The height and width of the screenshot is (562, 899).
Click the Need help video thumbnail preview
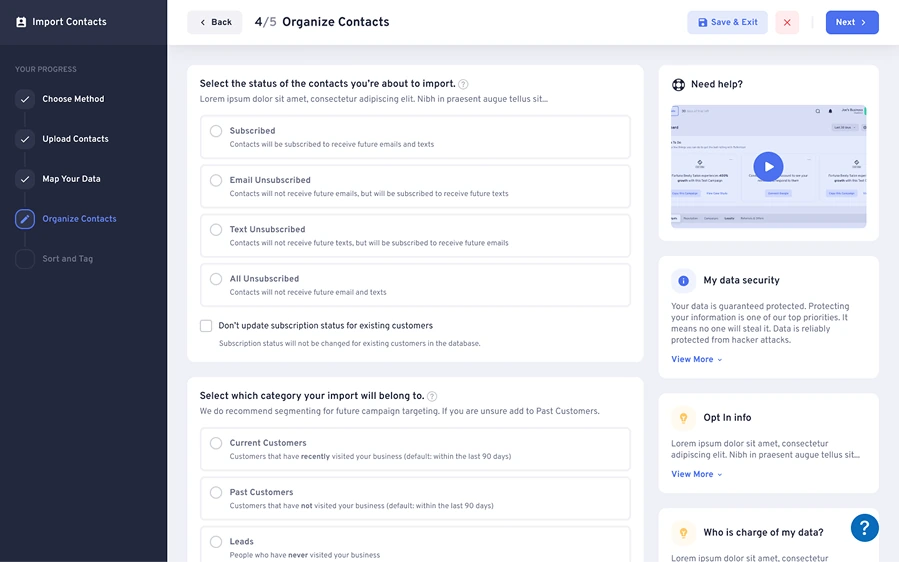point(768,166)
